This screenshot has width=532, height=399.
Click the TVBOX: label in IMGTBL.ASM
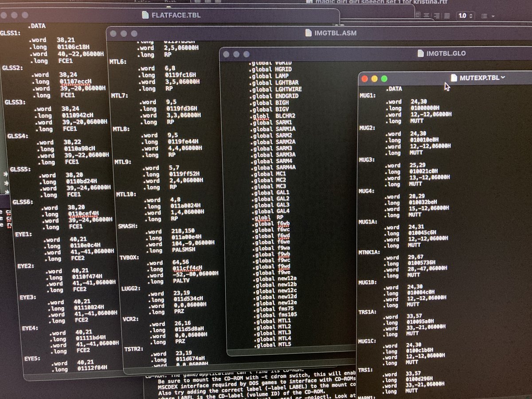129,257
